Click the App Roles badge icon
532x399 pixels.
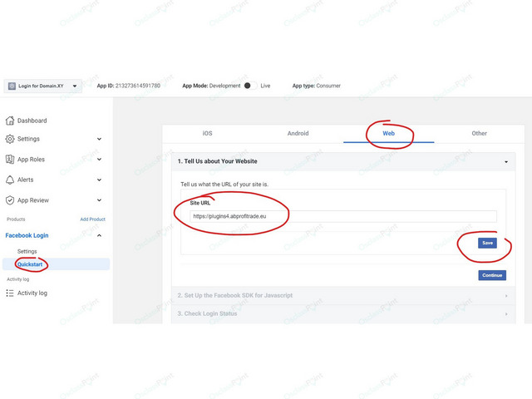pyautogui.click(x=10, y=159)
